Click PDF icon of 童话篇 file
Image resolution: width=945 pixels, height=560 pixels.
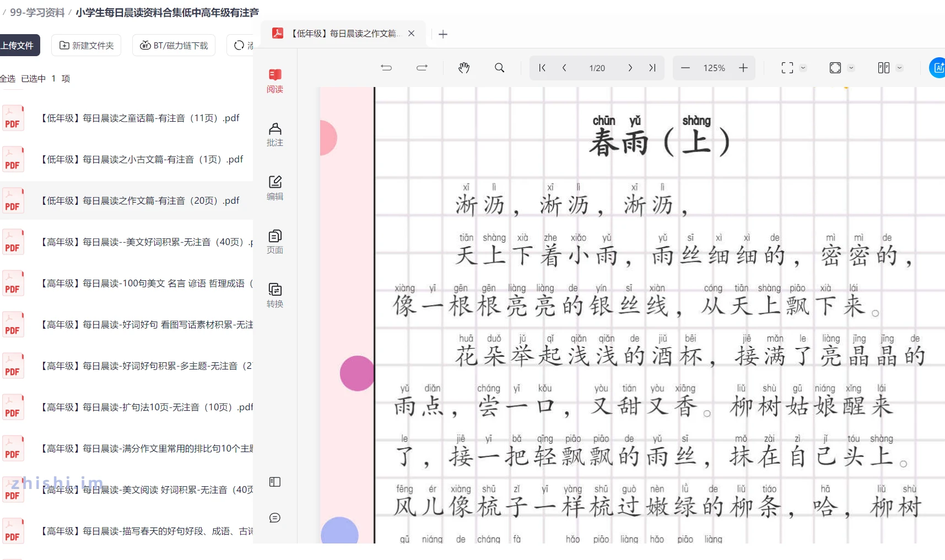[x=13, y=118]
